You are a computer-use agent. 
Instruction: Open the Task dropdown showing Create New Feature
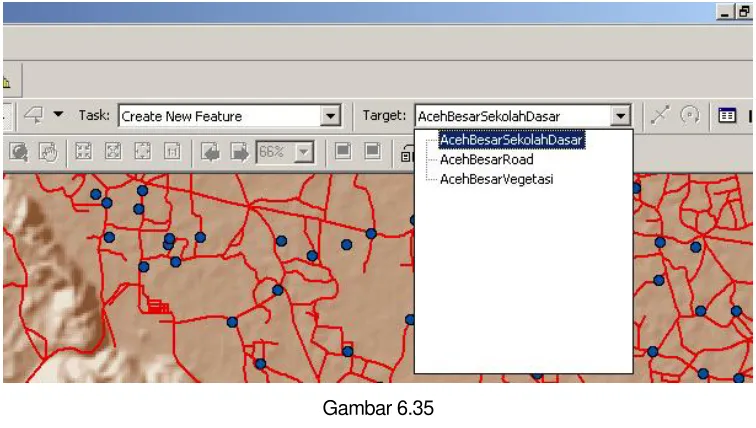(x=331, y=116)
